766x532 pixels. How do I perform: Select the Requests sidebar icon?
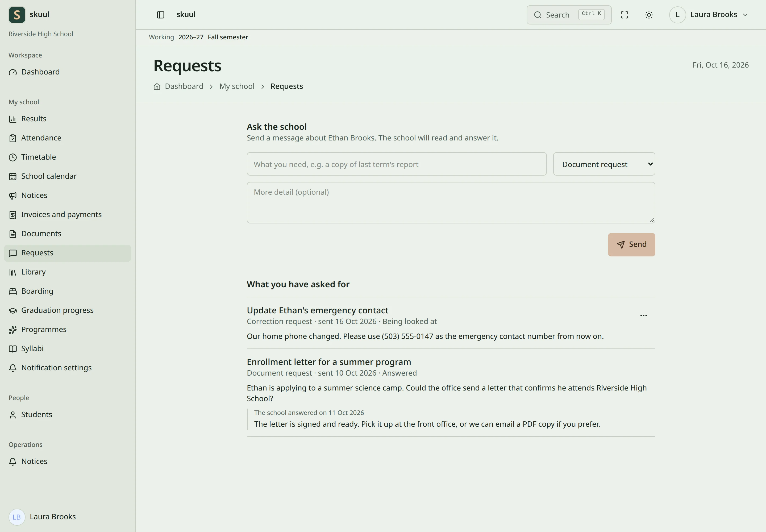pyautogui.click(x=13, y=253)
